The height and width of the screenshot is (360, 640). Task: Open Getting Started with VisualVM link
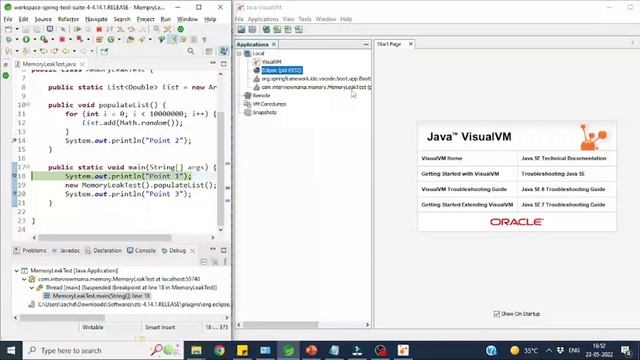[460, 174]
